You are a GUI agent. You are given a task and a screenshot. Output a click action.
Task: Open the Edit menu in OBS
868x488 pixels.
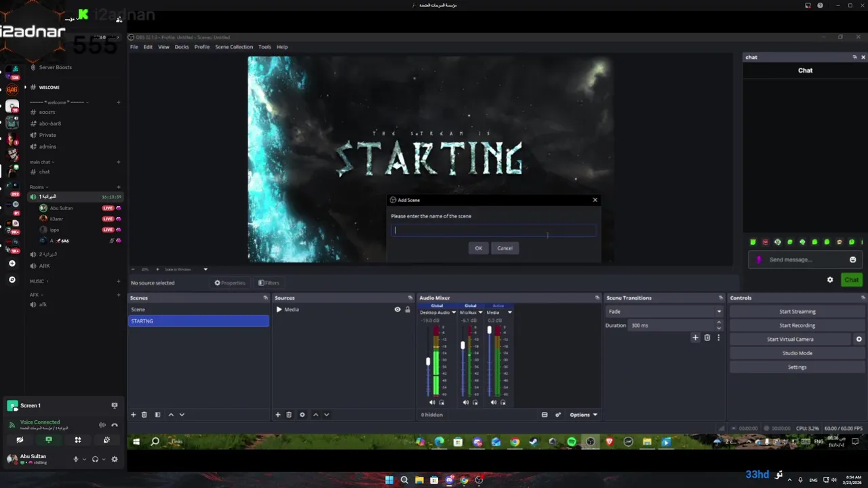click(148, 47)
